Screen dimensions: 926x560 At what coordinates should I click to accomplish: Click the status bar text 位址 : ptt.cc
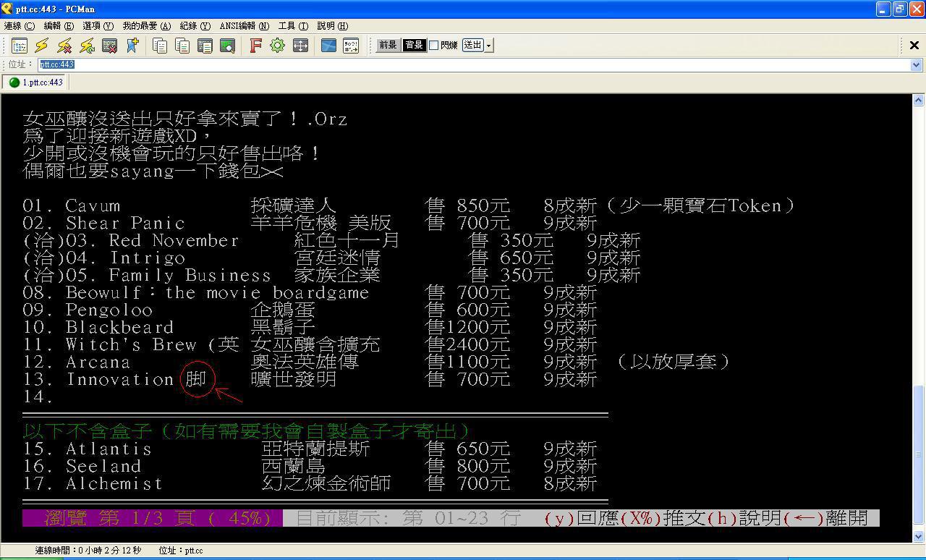click(x=180, y=551)
